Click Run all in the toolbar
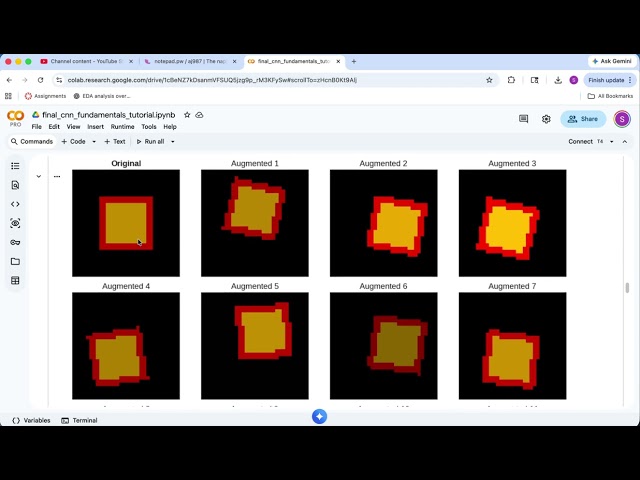 point(150,142)
